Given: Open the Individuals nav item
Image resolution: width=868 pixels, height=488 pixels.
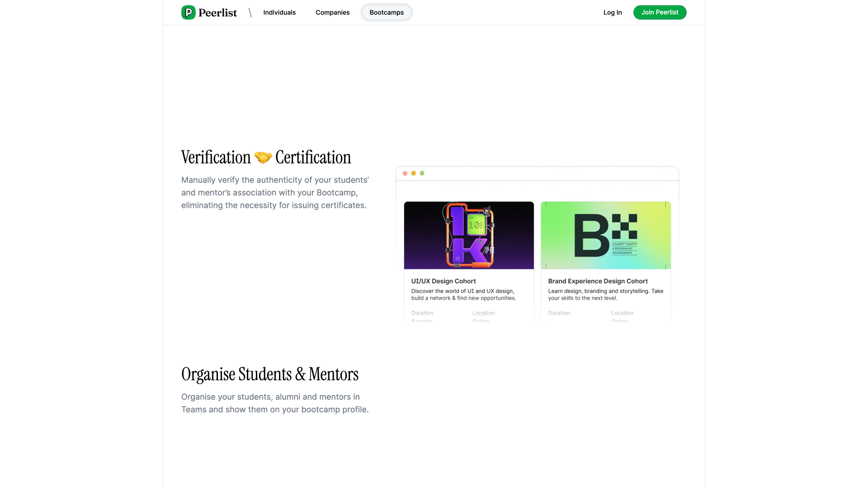Looking at the screenshot, I should pos(279,12).
